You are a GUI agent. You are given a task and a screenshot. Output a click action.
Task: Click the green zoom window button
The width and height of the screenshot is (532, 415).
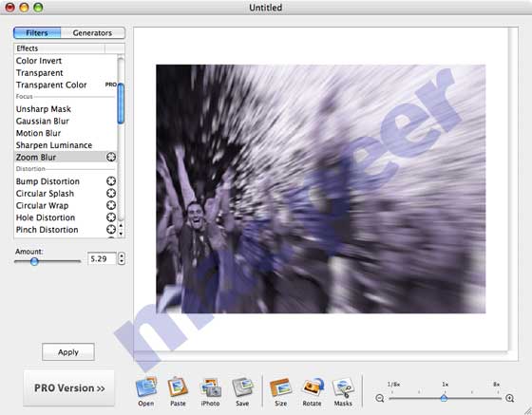[38, 7]
